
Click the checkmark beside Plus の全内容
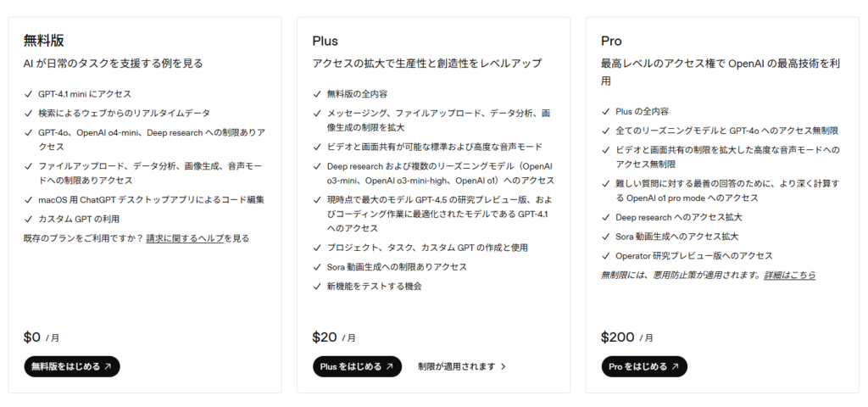pyautogui.click(x=605, y=111)
